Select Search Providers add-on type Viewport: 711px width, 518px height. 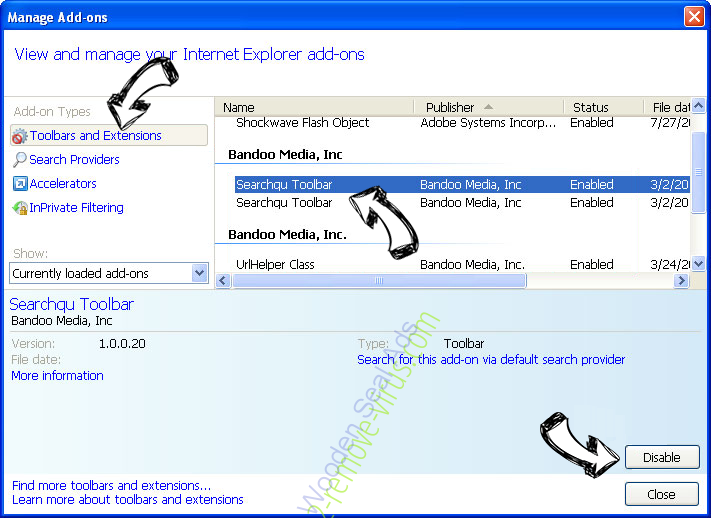[74, 160]
